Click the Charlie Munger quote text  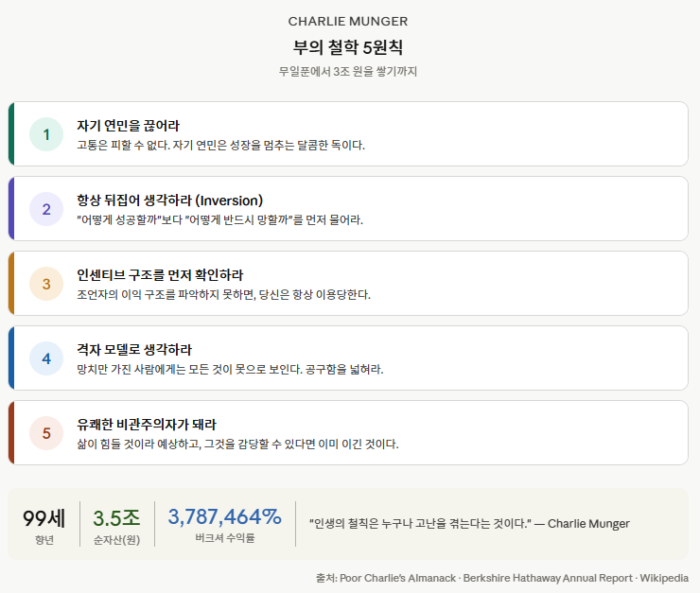click(469, 523)
